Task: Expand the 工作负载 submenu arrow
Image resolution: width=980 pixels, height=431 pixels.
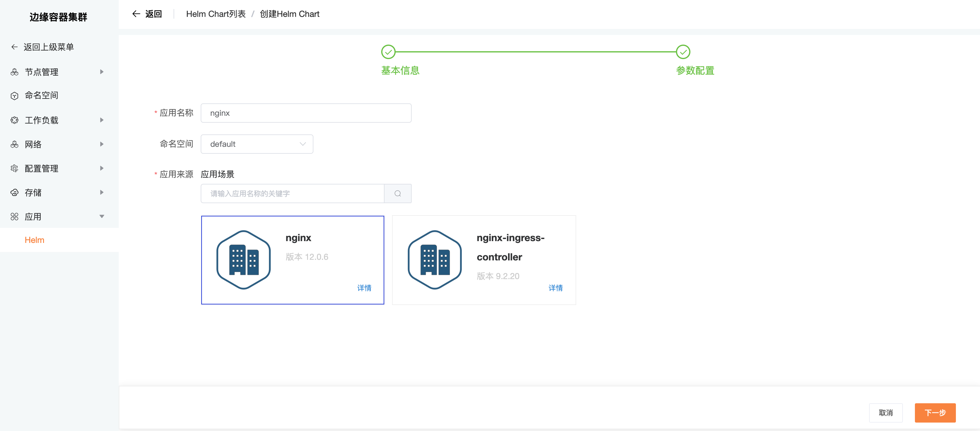Action: tap(102, 120)
